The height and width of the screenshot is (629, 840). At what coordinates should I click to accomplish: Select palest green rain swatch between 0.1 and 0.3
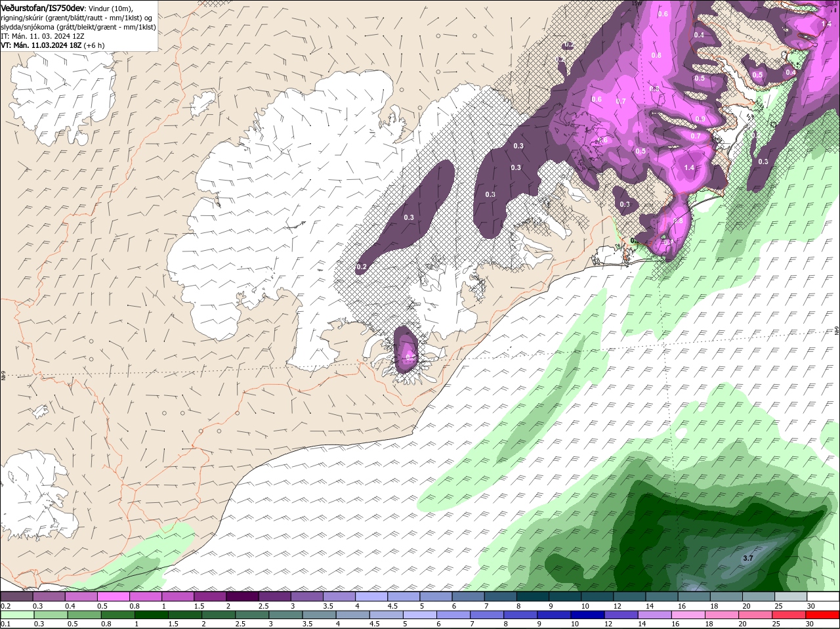pos(17,615)
